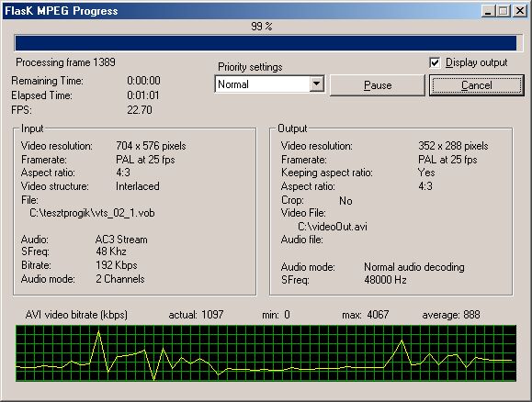Click the max 4067 bitrate value
The width and height of the screenshot is (532, 402).
click(378, 315)
